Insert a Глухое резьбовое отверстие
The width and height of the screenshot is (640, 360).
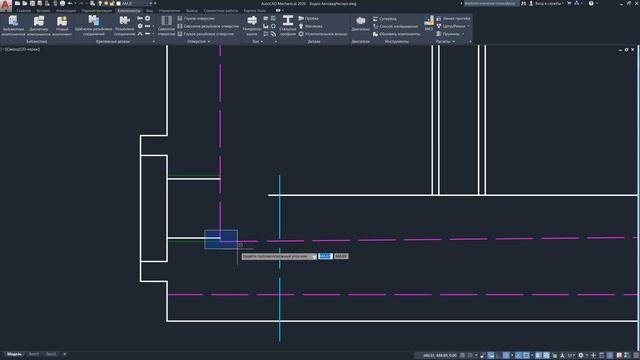click(x=206, y=34)
